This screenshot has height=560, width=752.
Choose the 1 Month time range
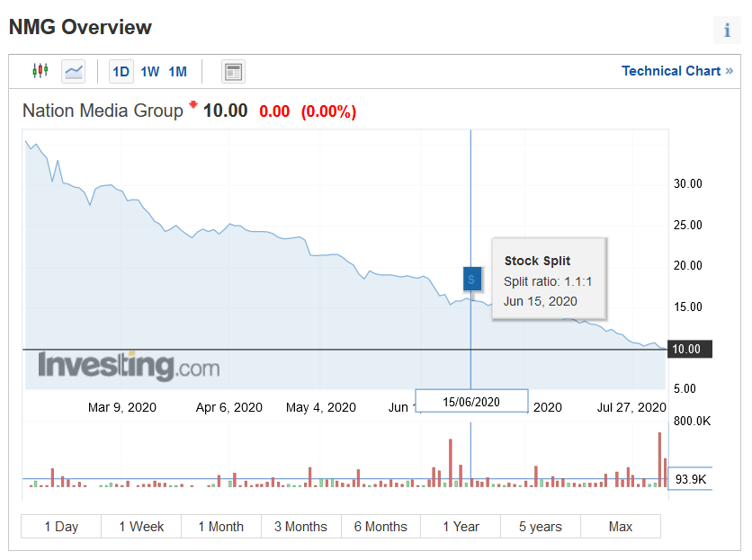(221, 527)
